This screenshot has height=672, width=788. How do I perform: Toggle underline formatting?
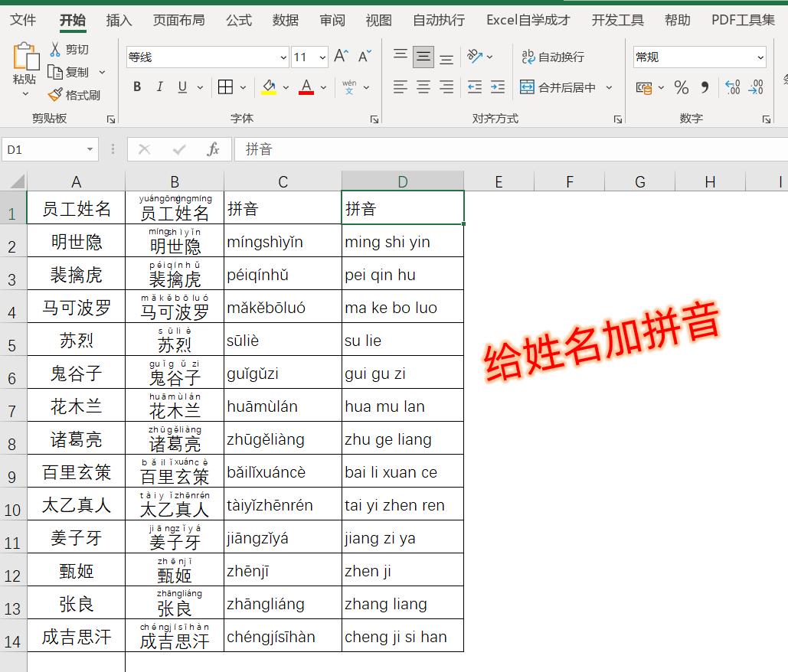180,86
